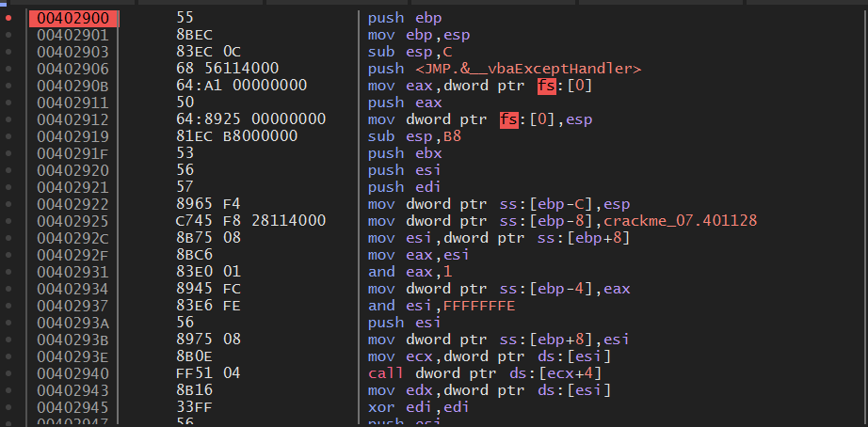This screenshot has width=868, height=427.
Task: Select address 00402922
Action: click(73, 205)
